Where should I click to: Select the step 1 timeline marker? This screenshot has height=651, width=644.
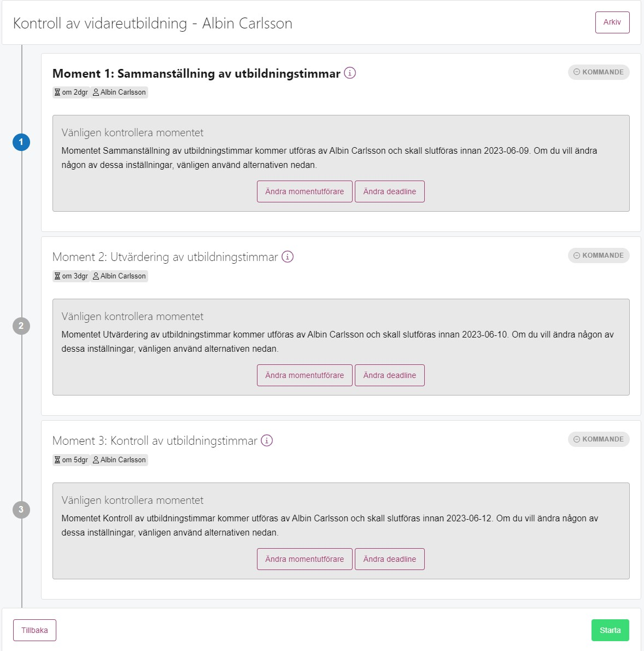(21, 142)
